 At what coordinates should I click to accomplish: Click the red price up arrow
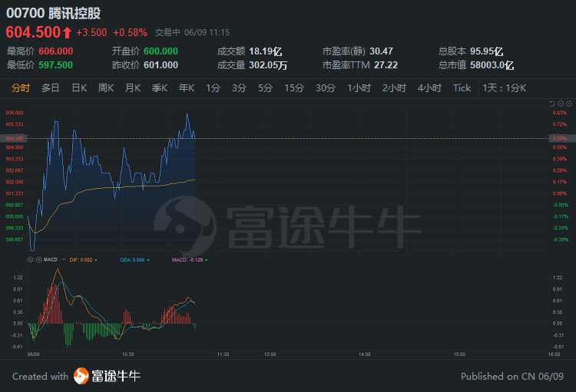pos(68,32)
